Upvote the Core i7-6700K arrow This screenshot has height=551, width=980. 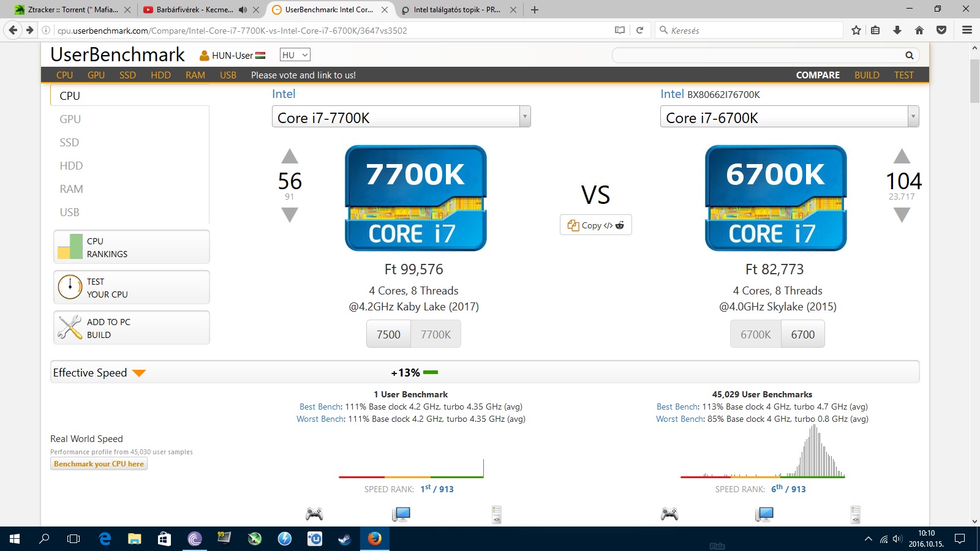tap(902, 156)
